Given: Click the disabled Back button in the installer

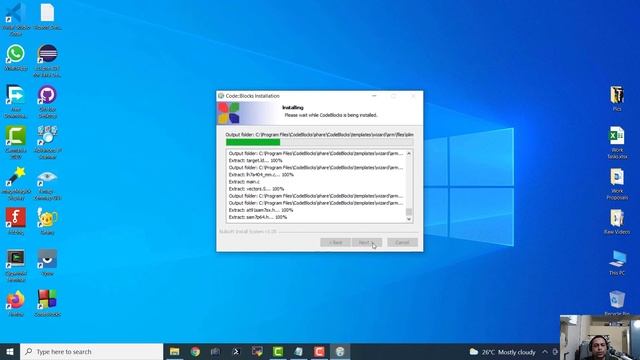Looking at the screenshot, I should pos(335,242).
